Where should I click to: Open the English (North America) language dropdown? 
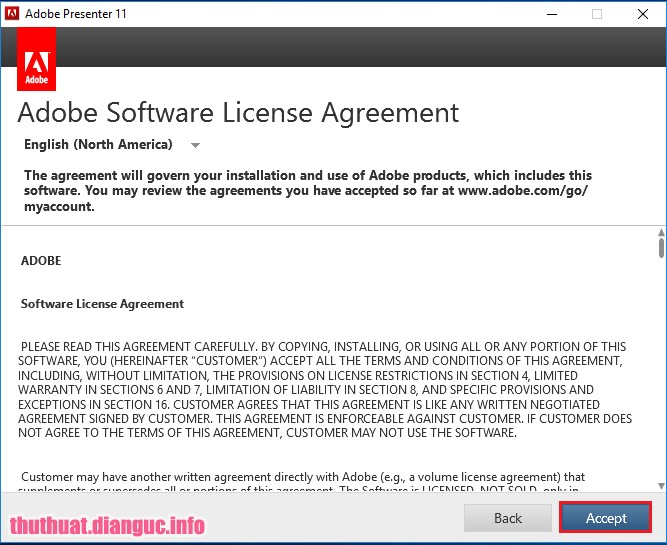pos(112,145)
